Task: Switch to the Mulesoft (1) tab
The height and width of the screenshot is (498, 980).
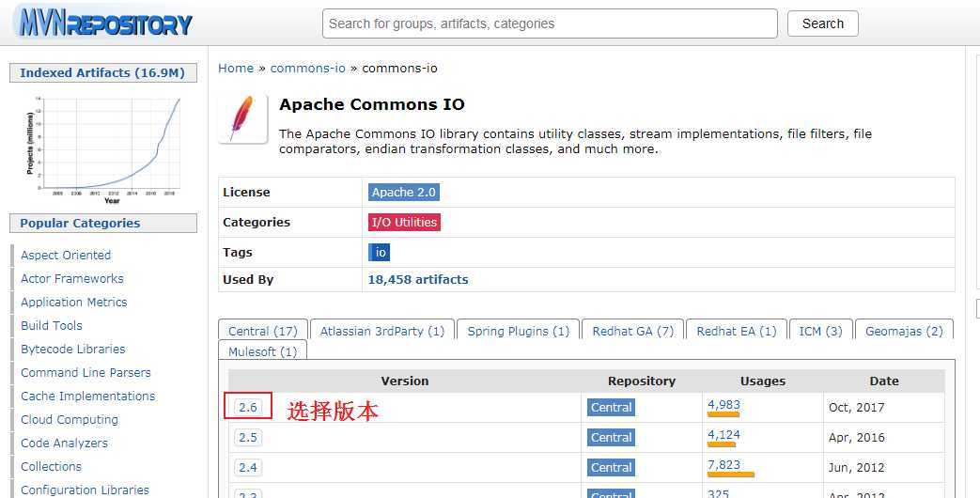Action: click(262, 351)
